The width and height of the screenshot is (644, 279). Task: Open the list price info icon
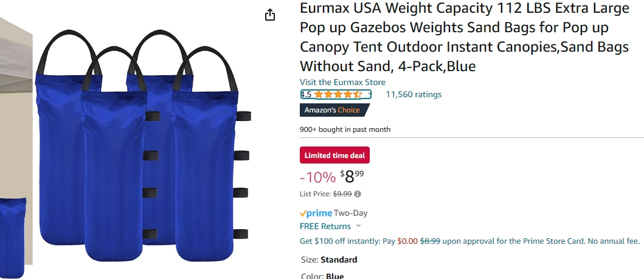(358, 194)
